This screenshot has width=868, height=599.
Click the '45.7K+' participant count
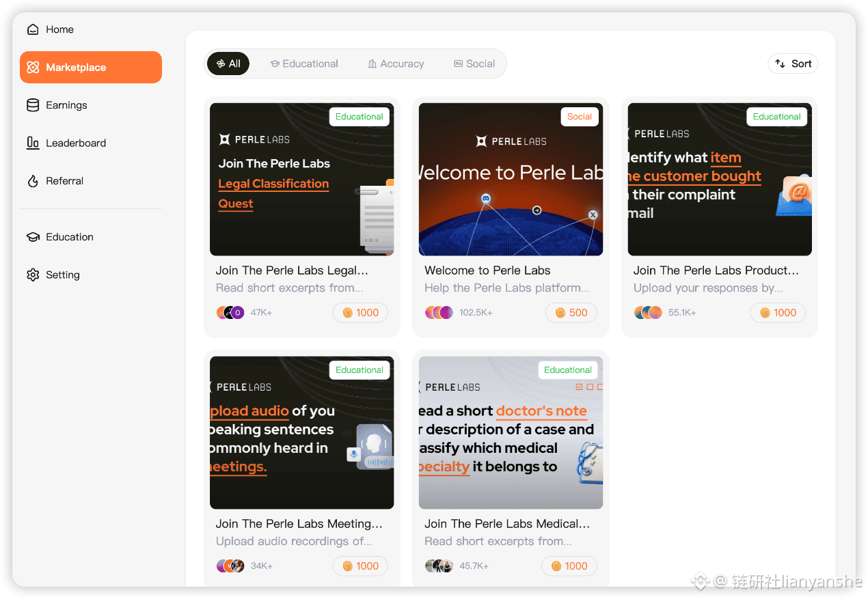(473, 566)
